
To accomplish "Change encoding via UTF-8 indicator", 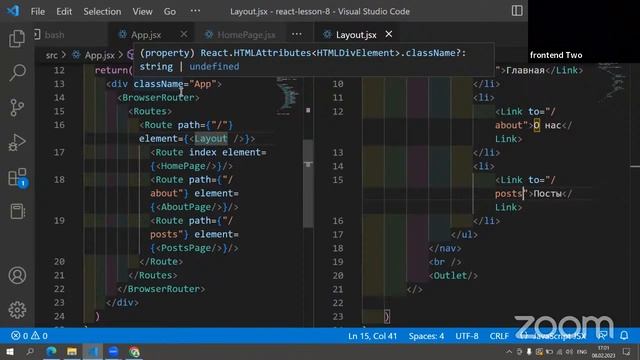I will tap(467, 336).
